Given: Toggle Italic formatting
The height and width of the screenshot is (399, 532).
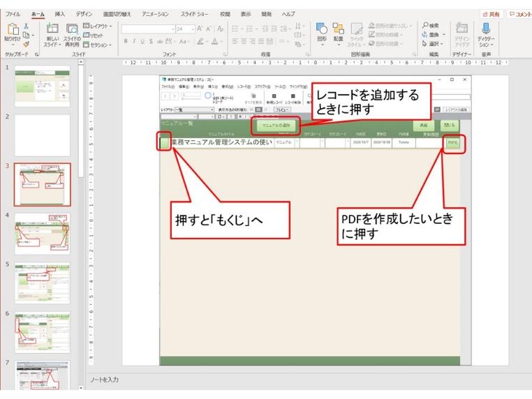Looking at the screenshot, I should 134,41.
